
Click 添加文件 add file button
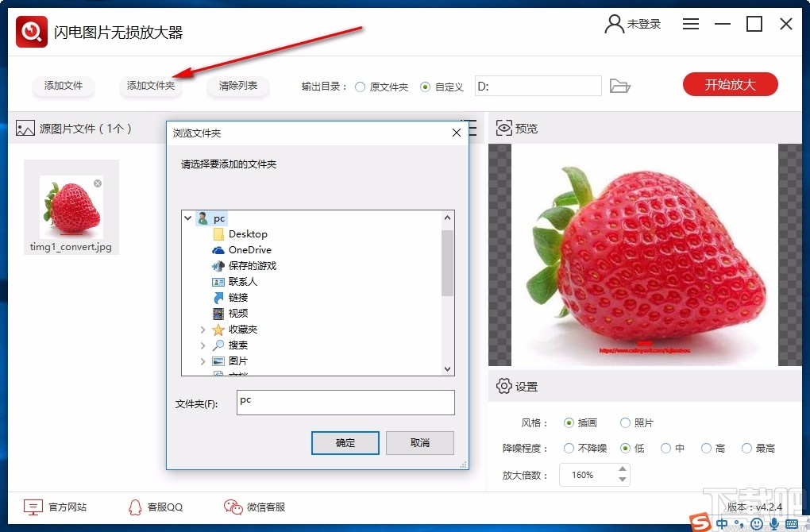(63, 86)
